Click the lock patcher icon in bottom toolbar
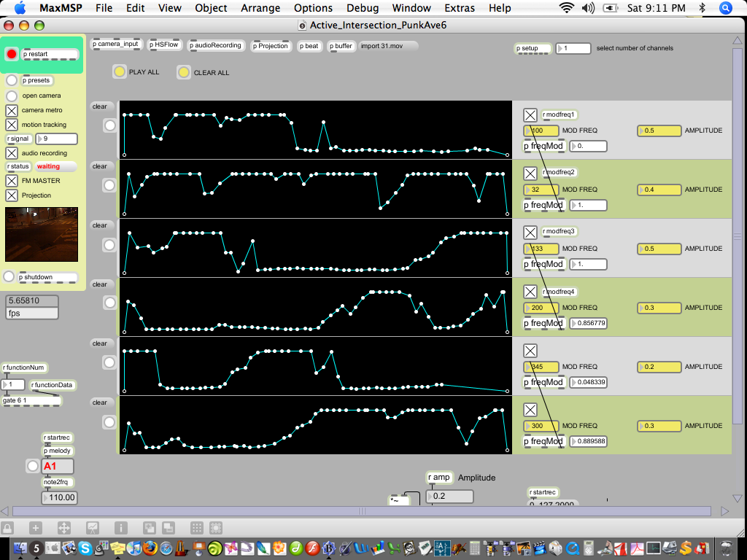The image size is (747, 560). 7,528
